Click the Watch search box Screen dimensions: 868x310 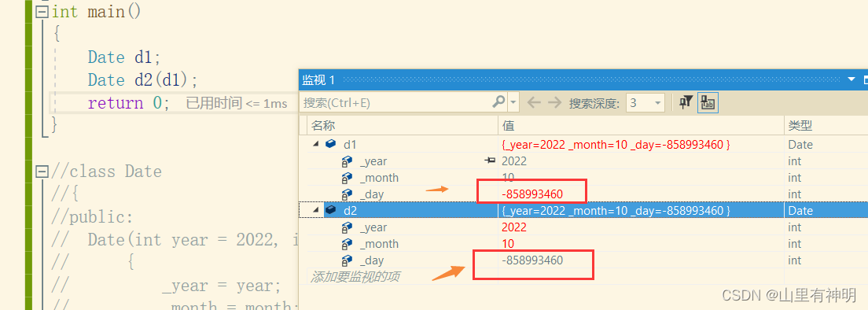click(396, 102)
